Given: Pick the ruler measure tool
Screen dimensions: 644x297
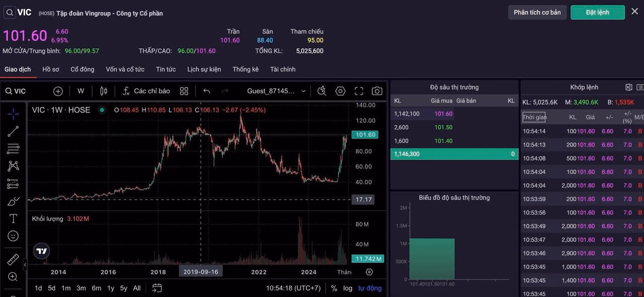Looking at the screenshot, I should coord(13,259).
